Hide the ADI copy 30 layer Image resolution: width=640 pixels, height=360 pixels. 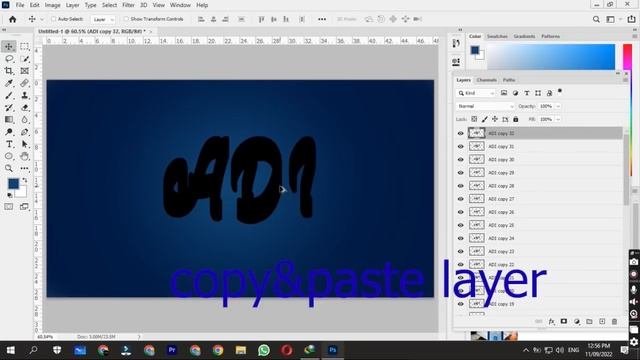pos(461,160)
